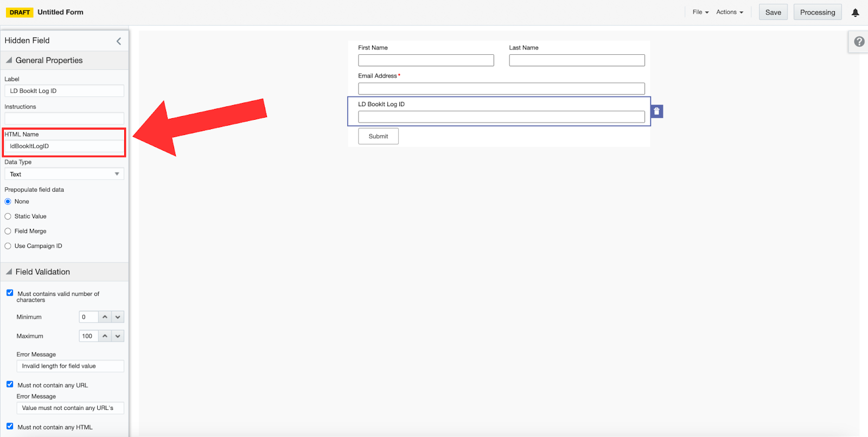
Task: Toggle the valid number of characters checkbox
Action: [x=10, y=293]
